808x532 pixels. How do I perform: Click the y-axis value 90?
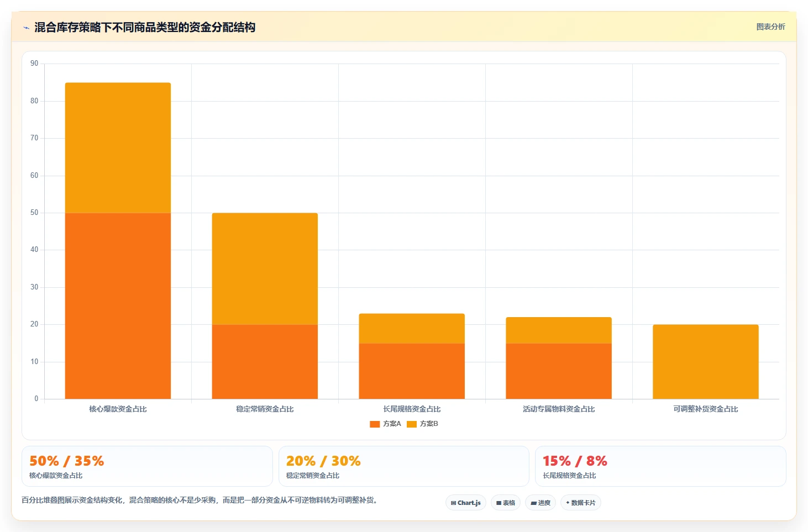coord(34,64)
